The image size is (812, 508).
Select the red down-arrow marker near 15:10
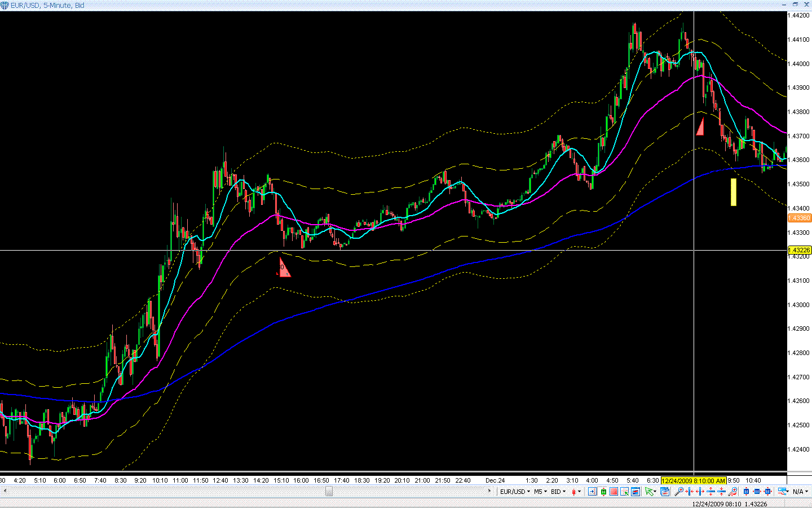click(x=284, y=268)
